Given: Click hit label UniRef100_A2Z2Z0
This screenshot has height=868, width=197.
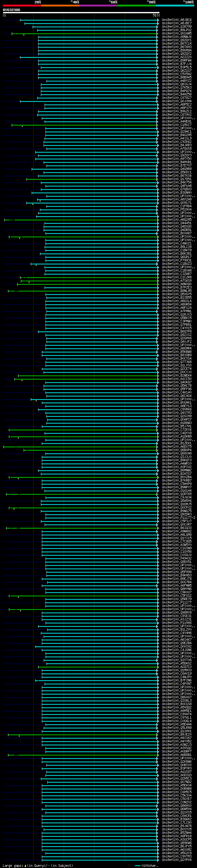Looking at the screenshot, I should click(x=177, y=57).
